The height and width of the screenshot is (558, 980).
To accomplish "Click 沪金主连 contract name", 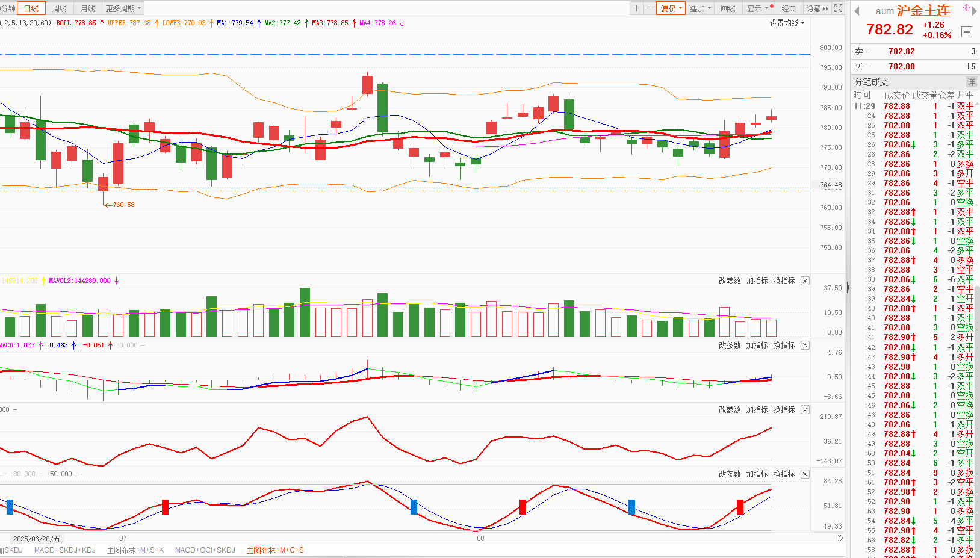I will click(923, 11).
